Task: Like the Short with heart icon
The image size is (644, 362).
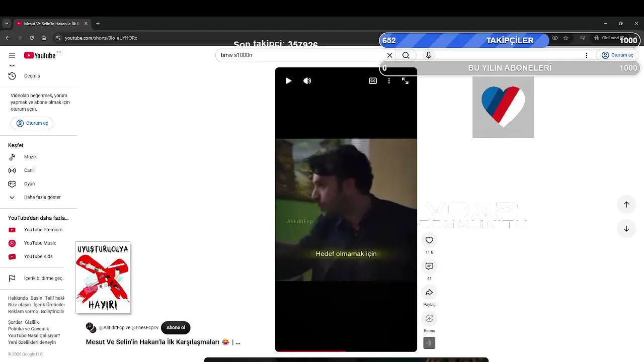Action: (429, 240)
